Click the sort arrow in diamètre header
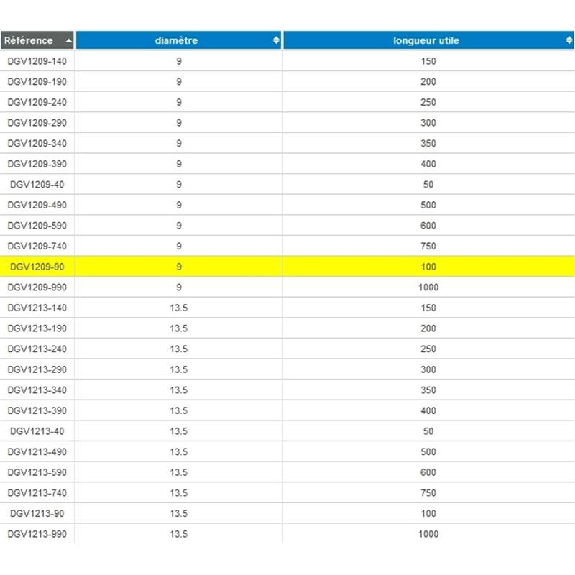Screen dimensions: 575x575 click(276, 40)
